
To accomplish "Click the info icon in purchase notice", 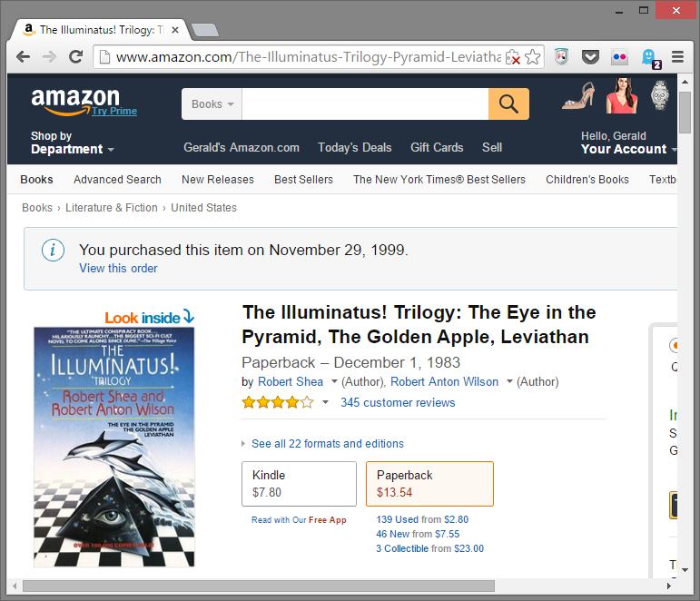I will (54, 250).
